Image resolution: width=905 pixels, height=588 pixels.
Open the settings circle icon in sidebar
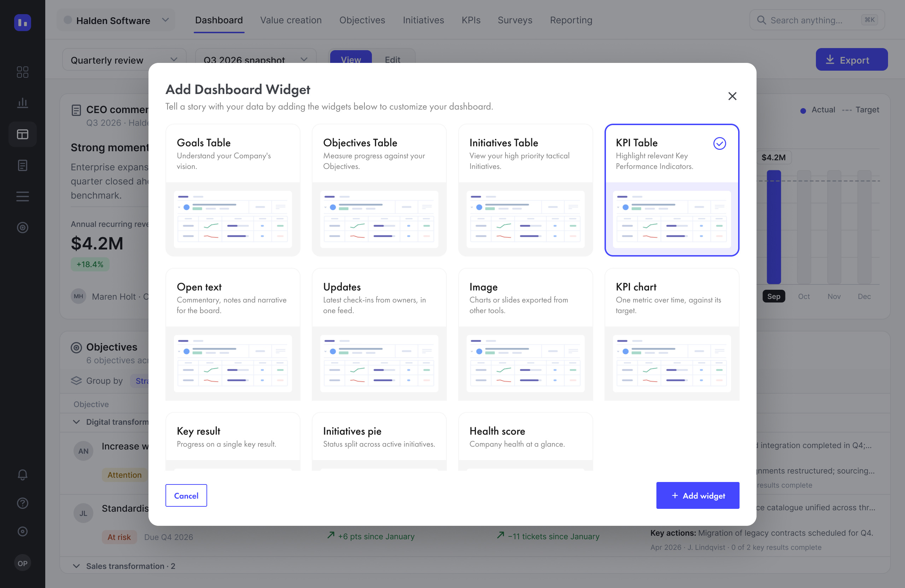pos(22,531)
